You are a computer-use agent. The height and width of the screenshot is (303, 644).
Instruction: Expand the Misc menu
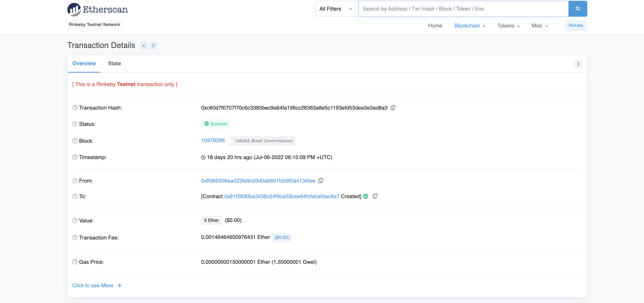click(x=540, y=26)
